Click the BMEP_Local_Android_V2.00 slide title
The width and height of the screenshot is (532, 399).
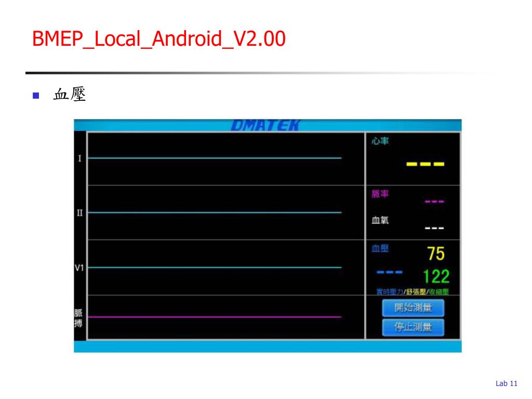click(159, 38)
